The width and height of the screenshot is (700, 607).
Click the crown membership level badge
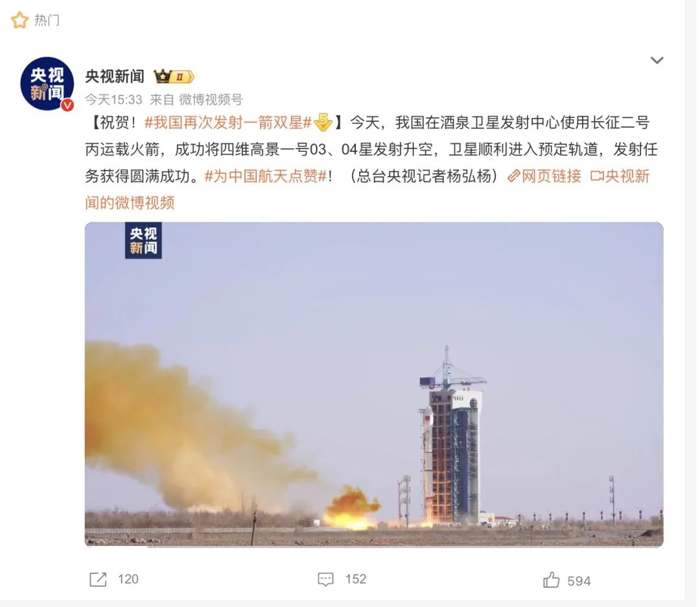coord(174,77)
